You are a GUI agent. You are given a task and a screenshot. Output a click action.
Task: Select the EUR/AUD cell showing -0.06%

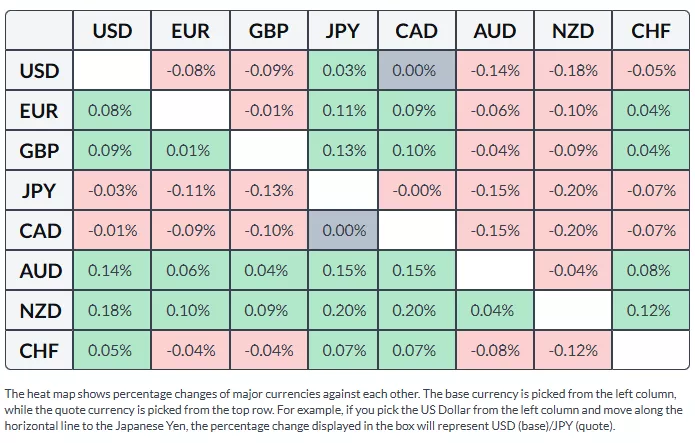(494, 111)
